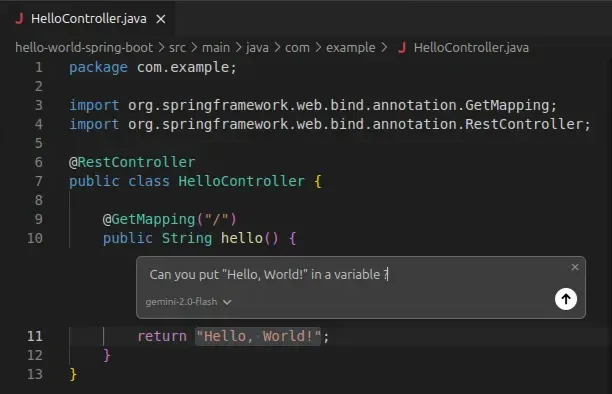This screenshot has height=394, width=612.
Task: Open the com breadcrumb segment
Action: tap(297, 48)
